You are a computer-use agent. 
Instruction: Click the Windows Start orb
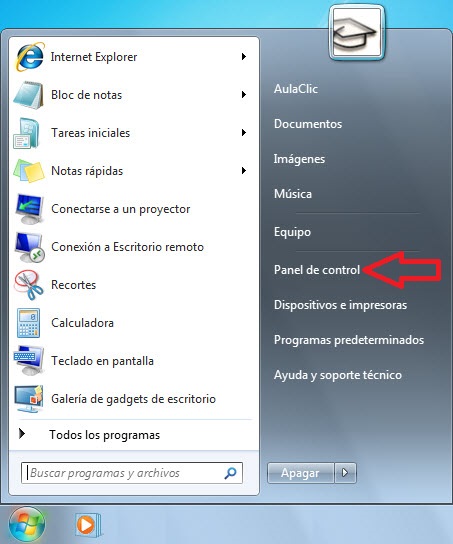(x=27, y=525)
